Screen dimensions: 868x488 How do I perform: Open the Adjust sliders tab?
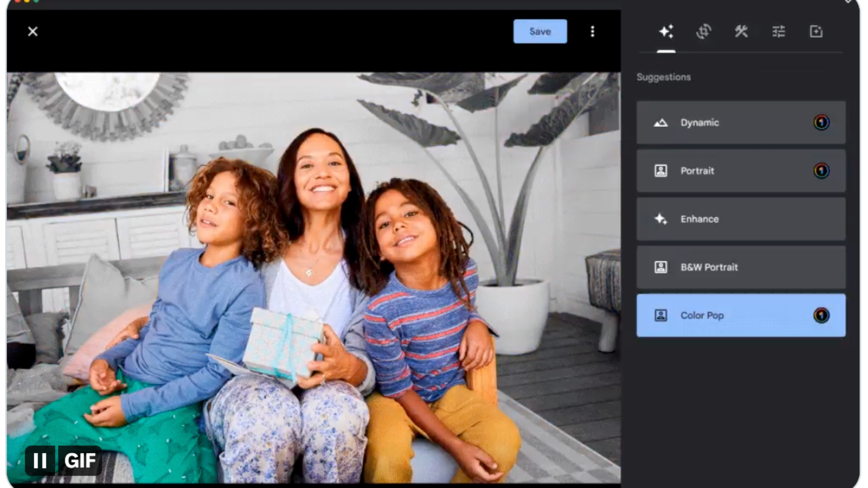click(x=778, y=31)
